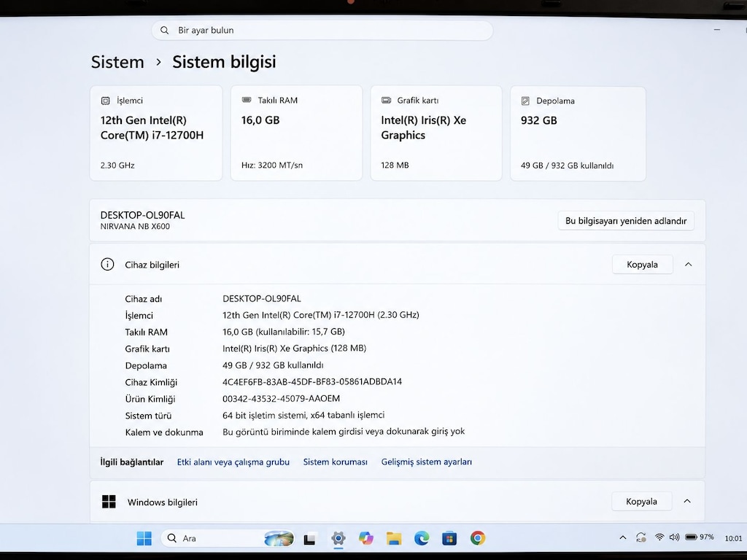Select the Grafik kartı Iris Xe card
The width and height of the screenshot is (747, 560).
coord(436,133)
